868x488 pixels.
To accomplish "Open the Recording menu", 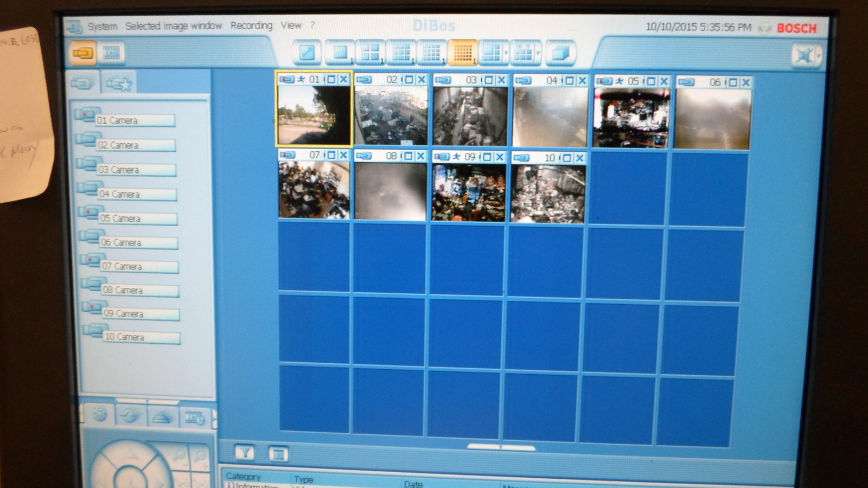I will (251, 25).
